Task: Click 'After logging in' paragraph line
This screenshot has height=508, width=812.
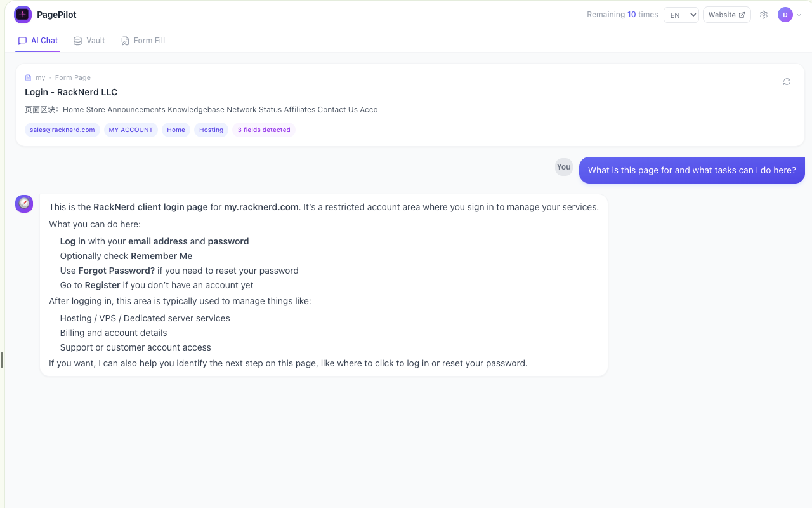Action: tap(180, 301)
